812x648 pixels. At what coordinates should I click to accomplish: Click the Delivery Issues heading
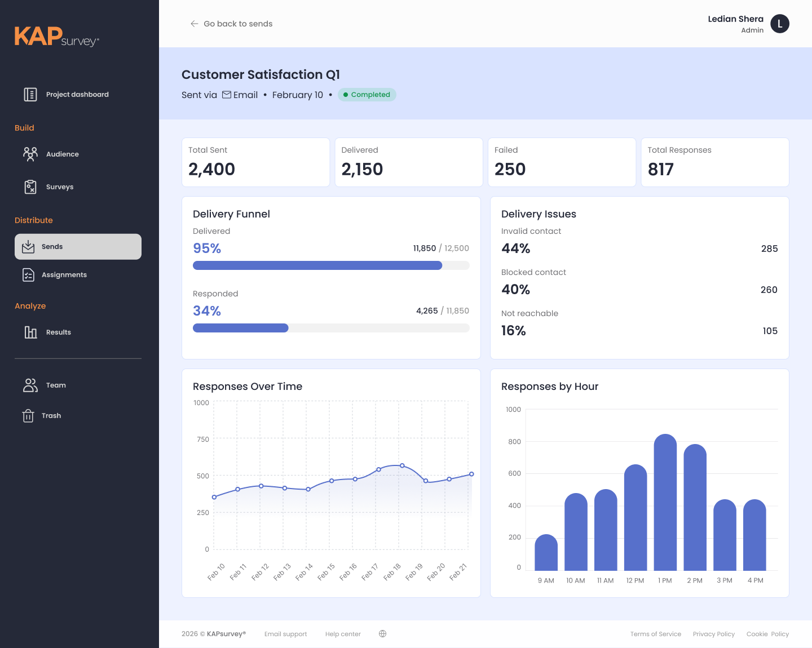coord(539,214)
